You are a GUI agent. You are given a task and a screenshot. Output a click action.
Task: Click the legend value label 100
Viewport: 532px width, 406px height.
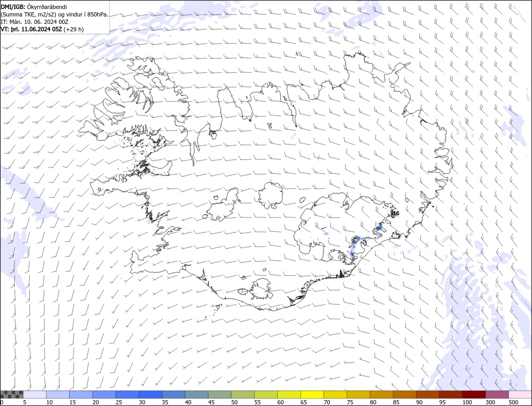tap(467, 402)
